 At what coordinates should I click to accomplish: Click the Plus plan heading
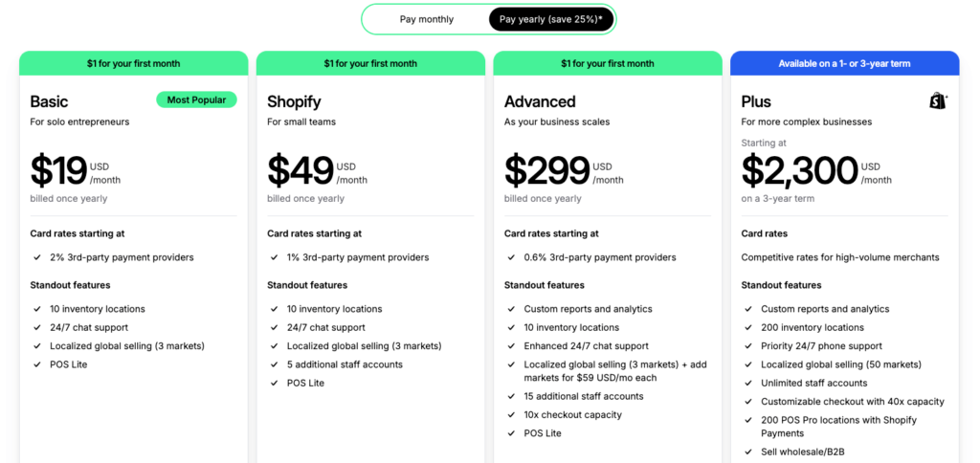coord(756,101)
